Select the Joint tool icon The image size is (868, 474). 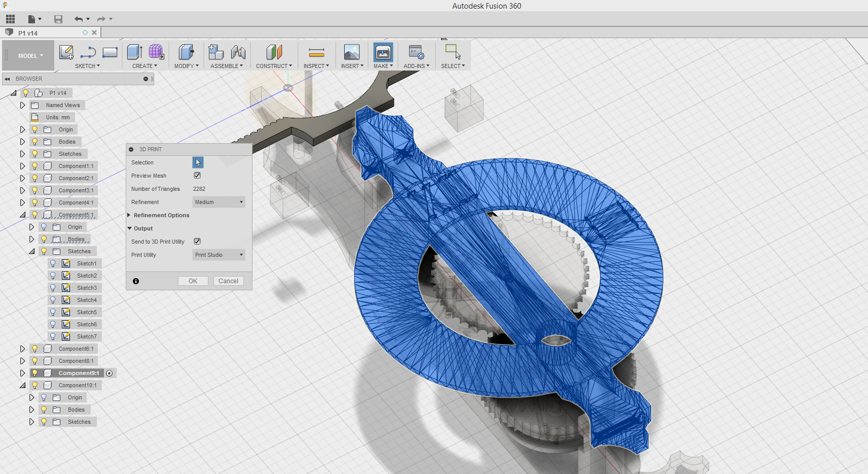point(238,52)
